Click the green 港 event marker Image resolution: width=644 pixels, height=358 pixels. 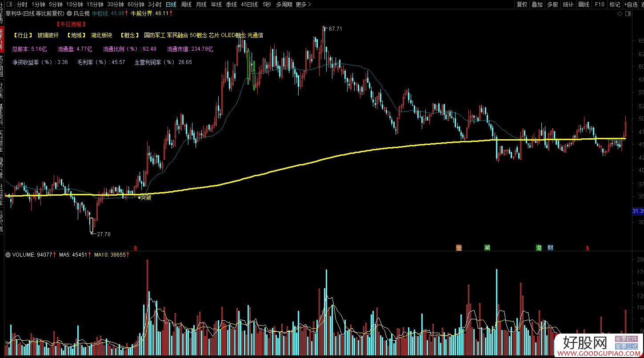tap(539, 248)
